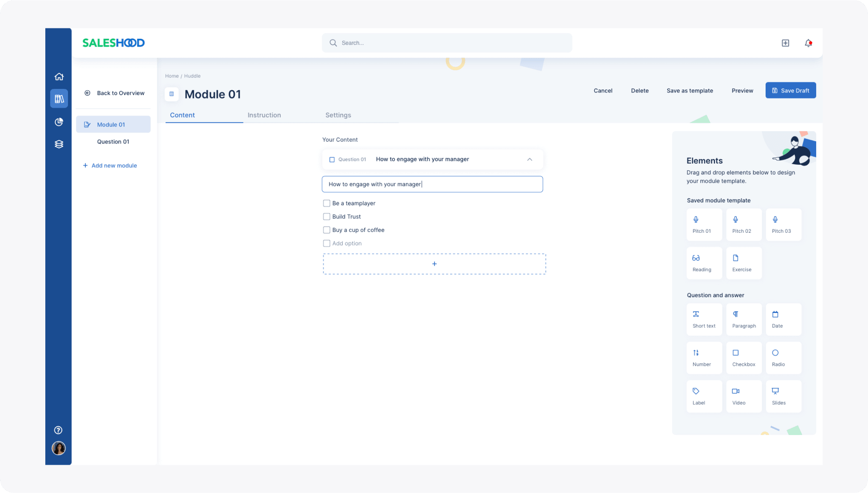This screenshot has height=493, width=868.
Task: Select Module 01 in the sidebar
Action: tap(113, 124)
